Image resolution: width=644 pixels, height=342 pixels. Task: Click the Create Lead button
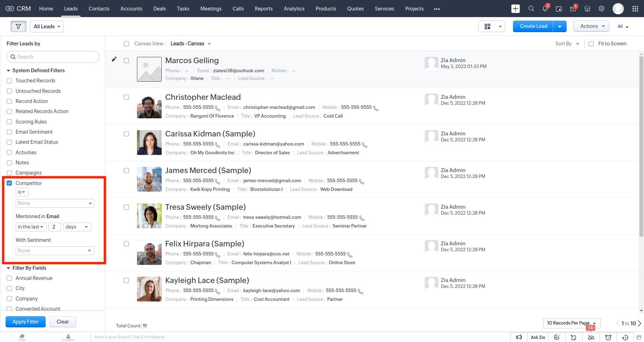[x=533, y=26]
